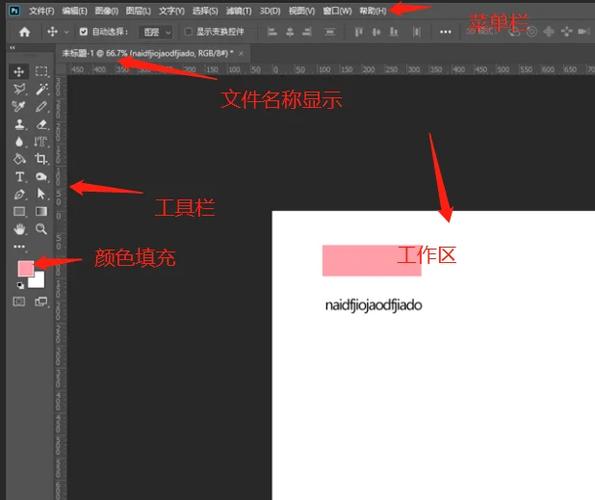Image resolution: width=595 pixels, height=500 pixels.
Task: Select the Lasso tool
Action: click(x=19, y=89)
